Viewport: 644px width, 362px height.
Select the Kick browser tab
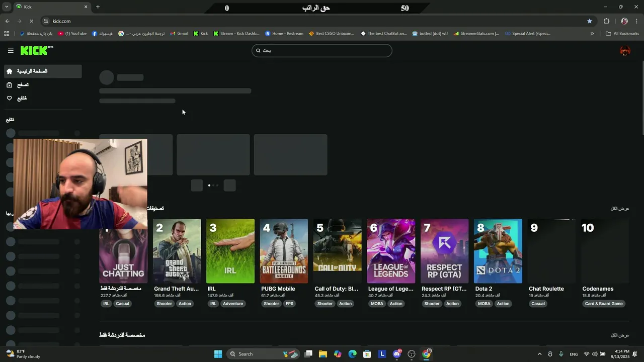tap(51, 7)
